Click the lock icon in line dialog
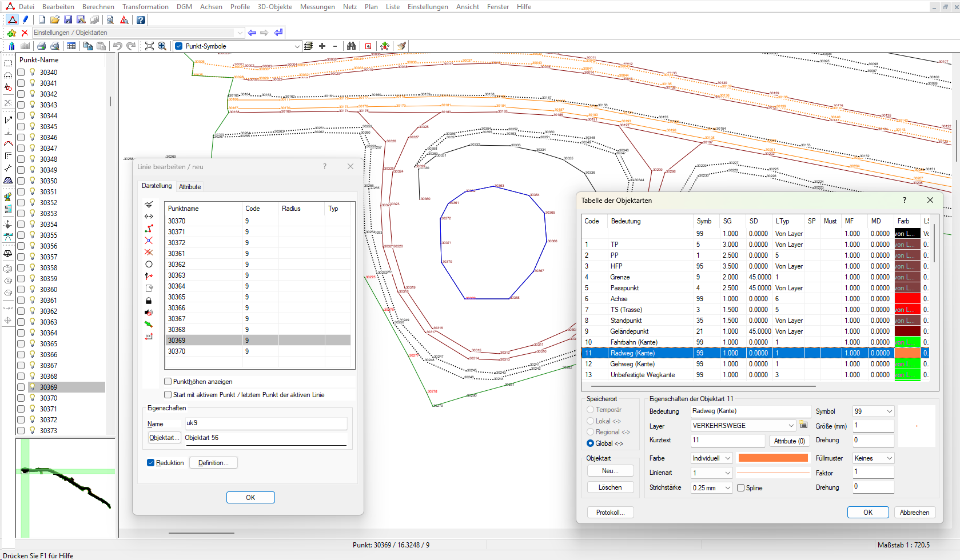The width and height of the screenshot is (960, 560). 149,301
